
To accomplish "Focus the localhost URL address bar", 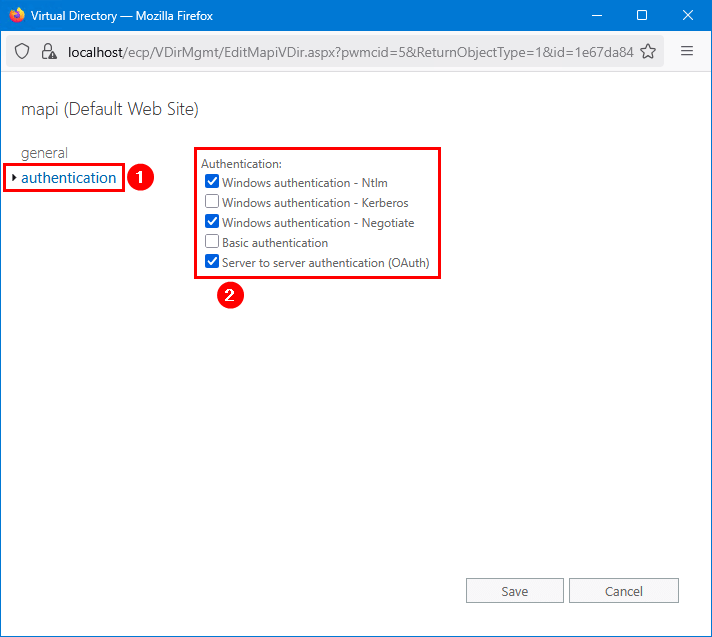I will 340,51.
